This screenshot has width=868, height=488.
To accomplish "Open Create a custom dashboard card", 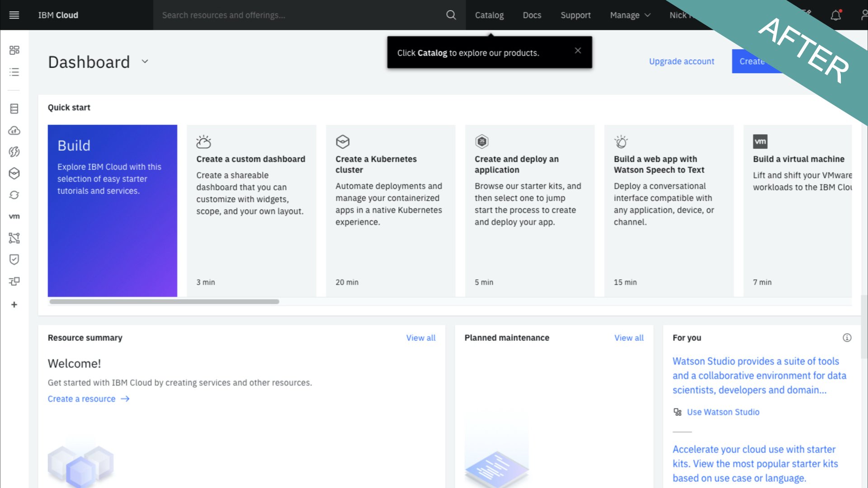I will [x=251, y=211].
